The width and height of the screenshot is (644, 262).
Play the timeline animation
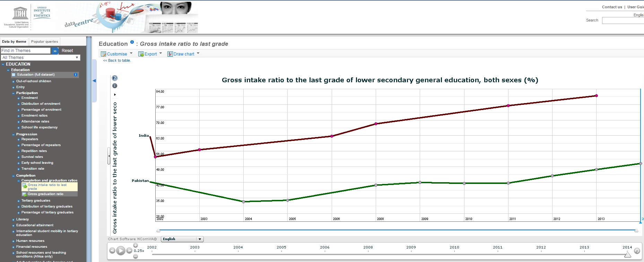[x=121, y=251]
